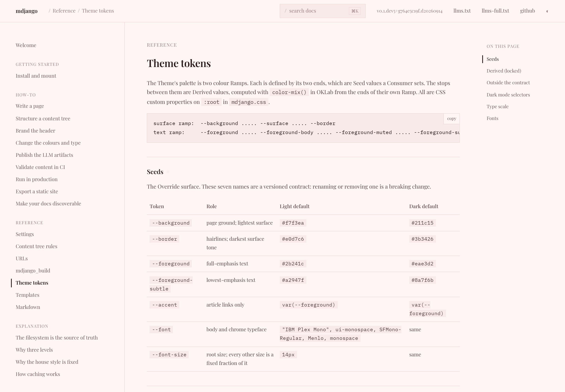
Task: Open Install and mount in the sidebar
Action: point(36,76)
